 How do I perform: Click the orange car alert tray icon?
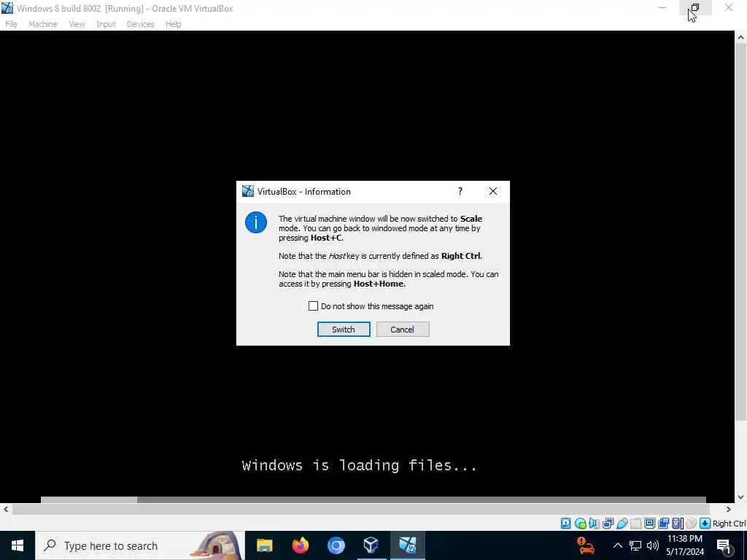(586, 545)
